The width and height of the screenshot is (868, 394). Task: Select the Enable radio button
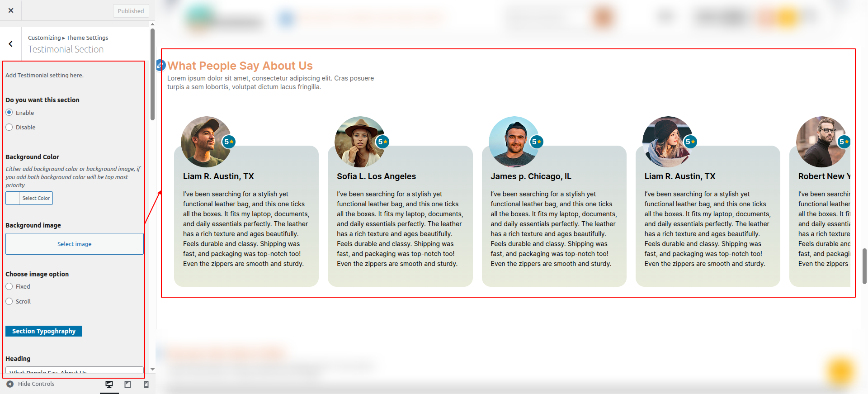click(9, 113)
